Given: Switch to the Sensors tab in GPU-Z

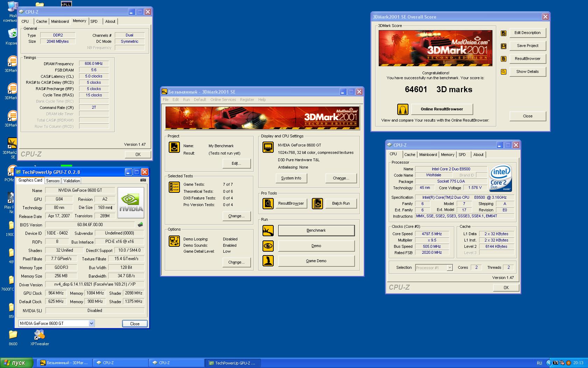Looking at the screenshot, I should click(53, 181).
